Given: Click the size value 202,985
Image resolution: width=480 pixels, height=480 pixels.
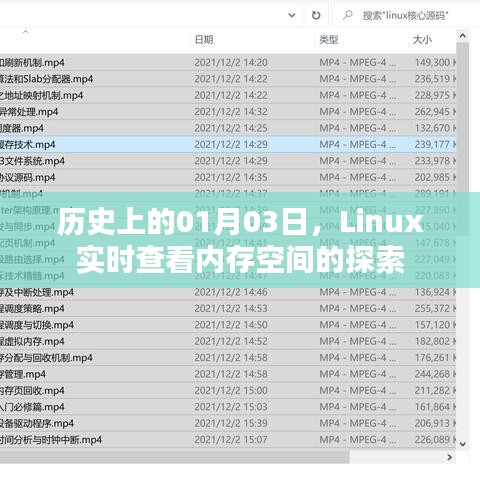Looking at the screenshot, I should point(432,177).
